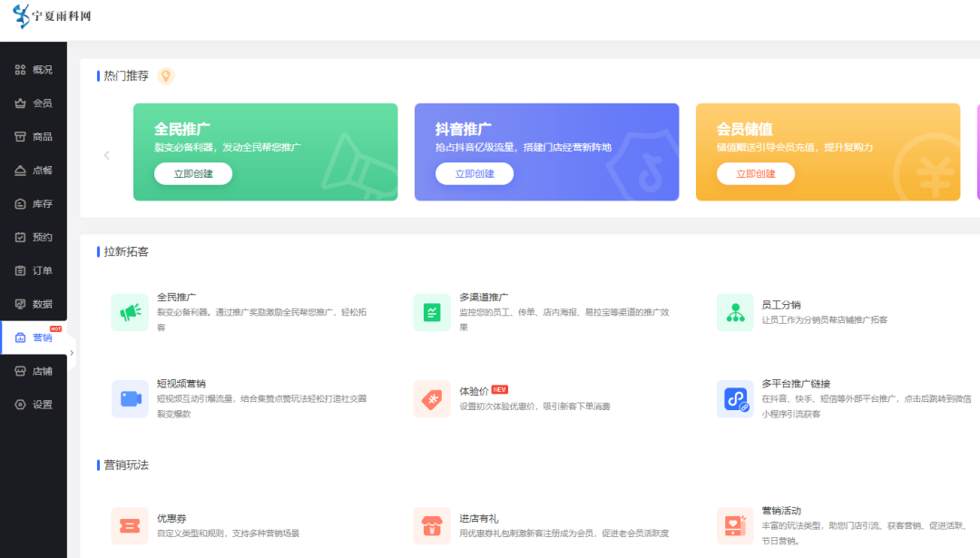
Task: Open the 员工分销 link
Action: 781,304
